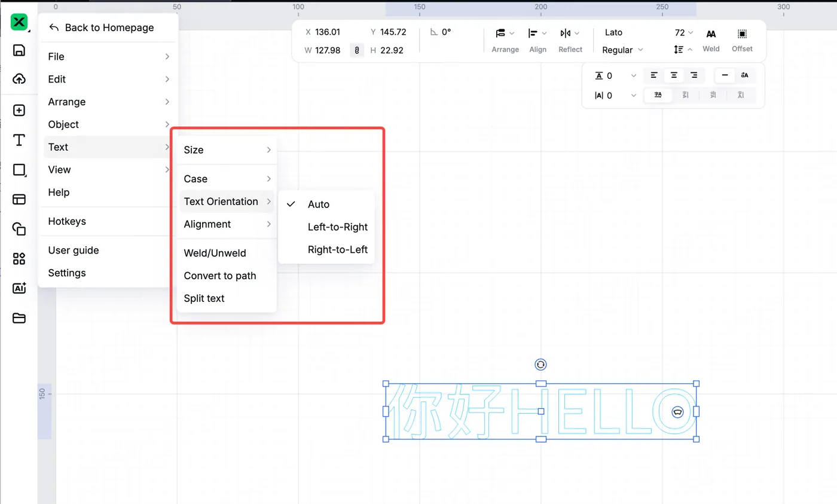Select the last text direction option
This screenshot has width=837, height=504.
[x=741, y=95]
